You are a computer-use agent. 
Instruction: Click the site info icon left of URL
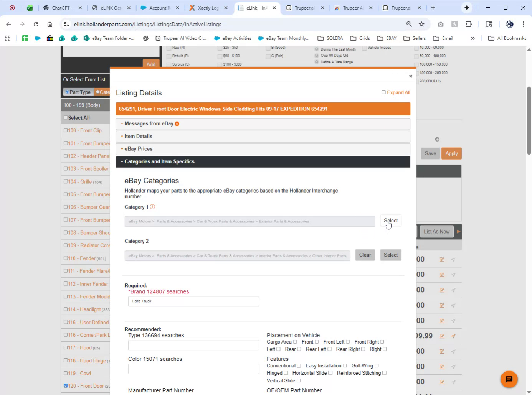(66, 24)
